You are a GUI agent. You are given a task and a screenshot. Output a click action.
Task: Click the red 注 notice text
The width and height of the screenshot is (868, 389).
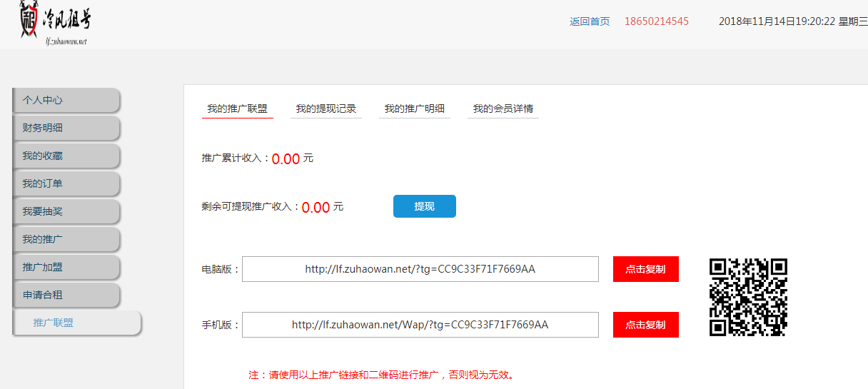(x=381, y=375)
